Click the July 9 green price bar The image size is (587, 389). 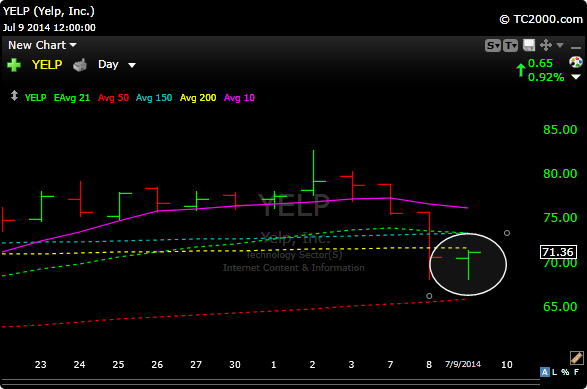[x=468, y=265]
